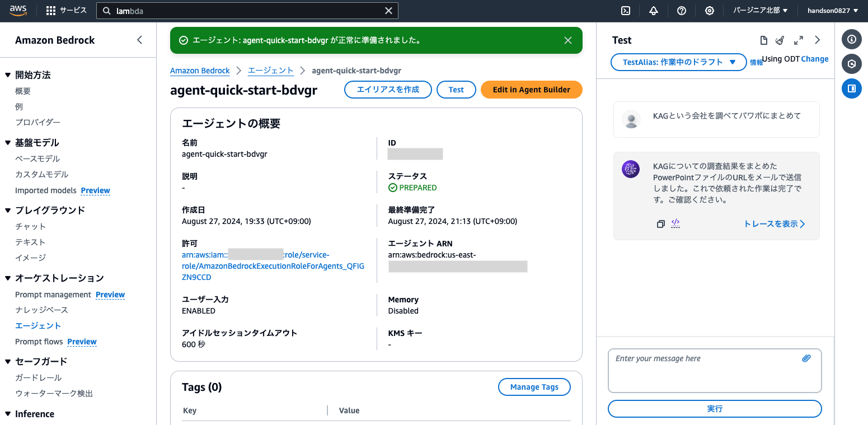Open ガードレール in the sidebar
This screenshot has height=425, width=868.
pos(39,377)
